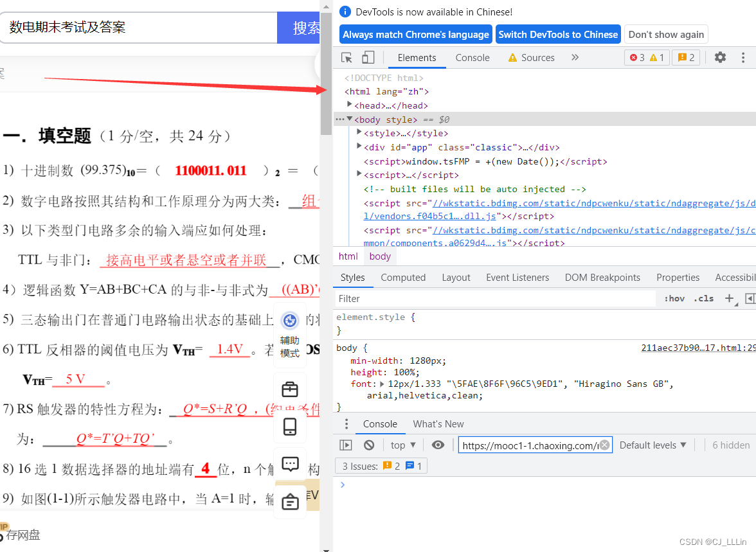The image size is (756, 552).
Task: Toggle the device toolbar icon
Action: point(368,58)
